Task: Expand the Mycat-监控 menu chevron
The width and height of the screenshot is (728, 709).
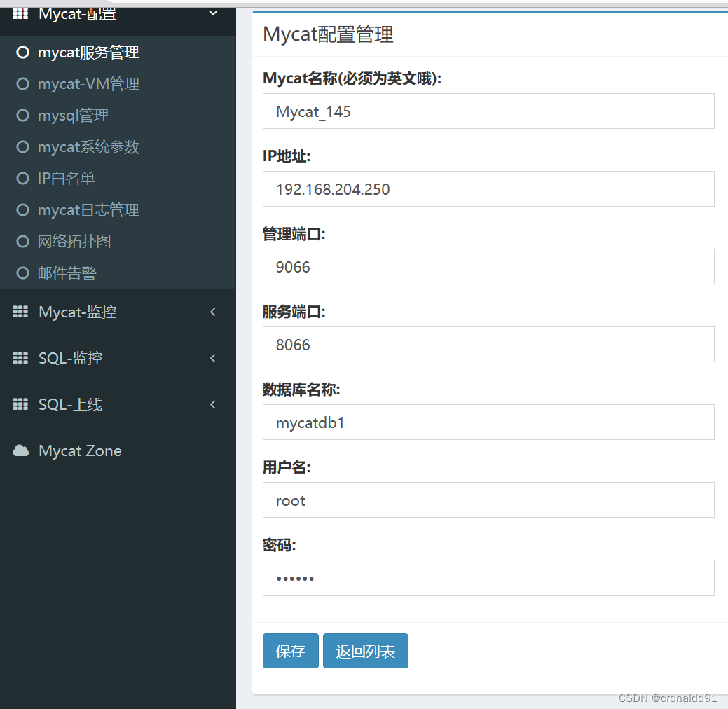Action: click(x=213, y=312)
